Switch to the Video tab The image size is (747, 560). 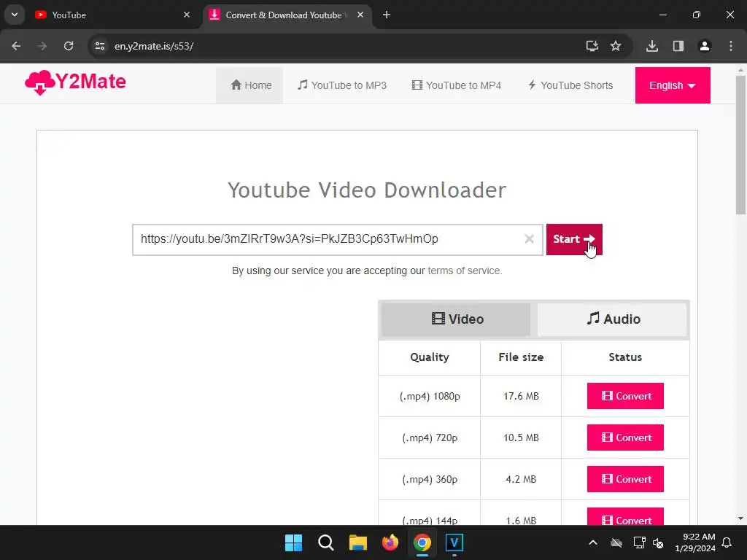(x=456, y=319)
